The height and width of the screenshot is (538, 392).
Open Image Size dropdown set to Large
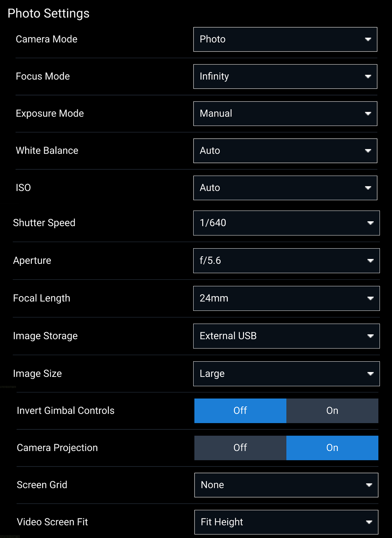[x=286, y=374]
